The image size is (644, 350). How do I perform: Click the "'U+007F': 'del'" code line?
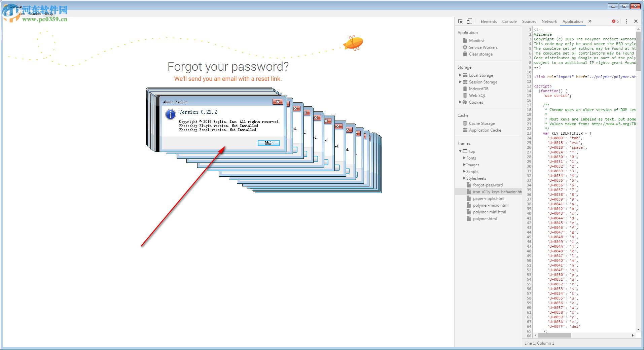pyautogui.click(x=564, y=326)
